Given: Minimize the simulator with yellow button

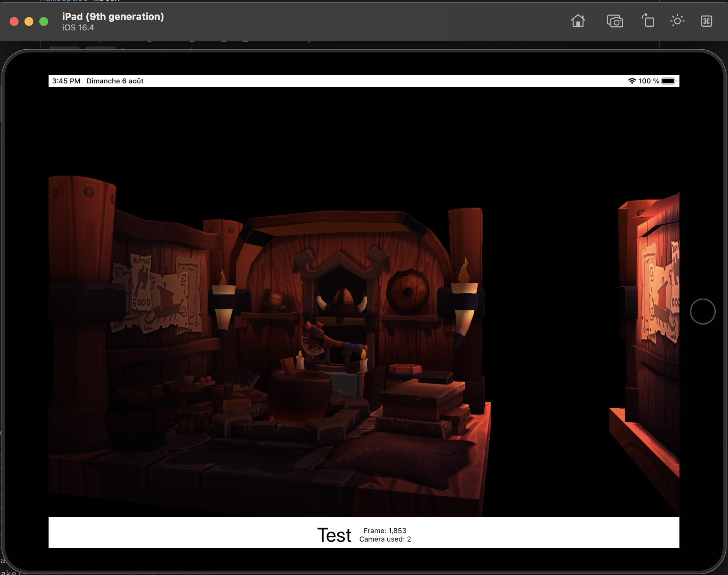Looking at the screenshot, I should [29, 21].
